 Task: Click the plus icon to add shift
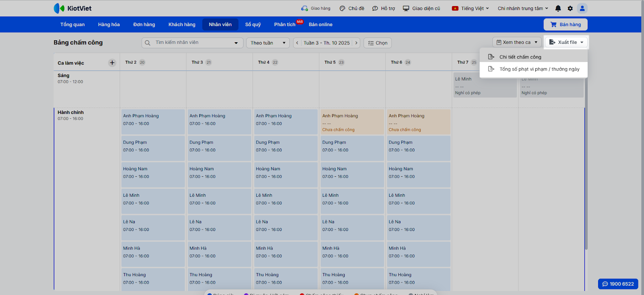[x=112, y=63]
